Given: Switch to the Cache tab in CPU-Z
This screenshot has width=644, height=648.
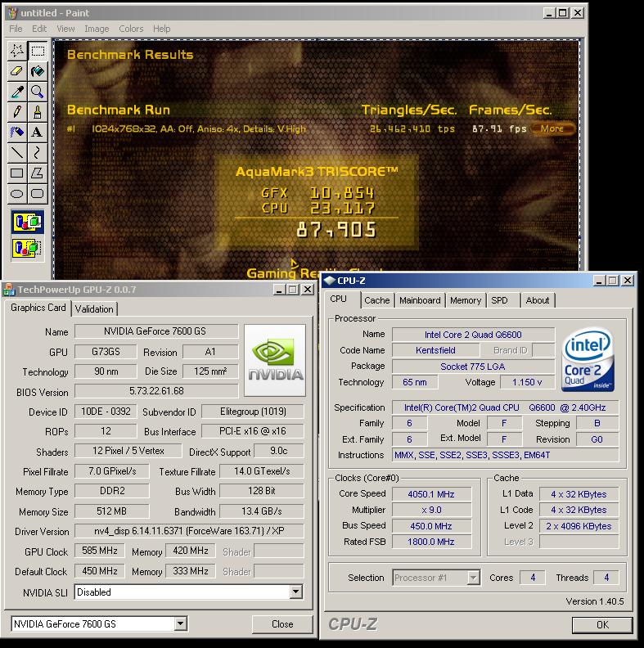Looking at the screenshot, I should [377, 300].
